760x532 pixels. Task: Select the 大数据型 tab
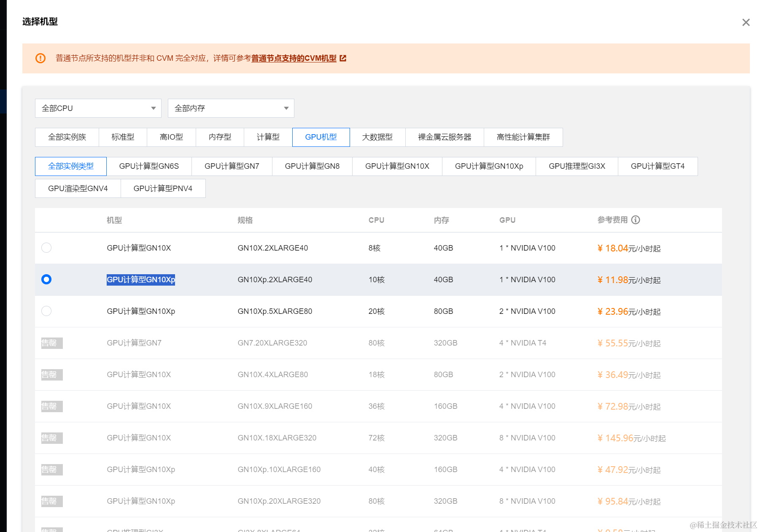point(377,137)
